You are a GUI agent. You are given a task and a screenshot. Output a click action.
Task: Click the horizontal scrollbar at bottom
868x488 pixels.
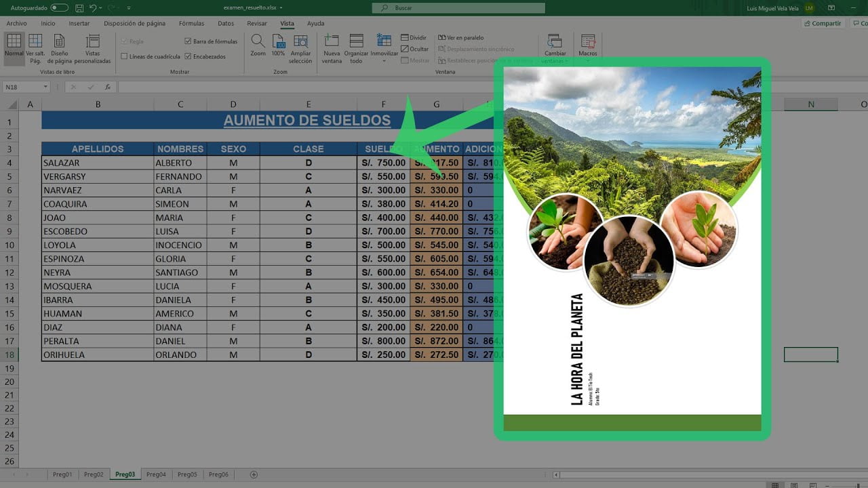[709, 474]
